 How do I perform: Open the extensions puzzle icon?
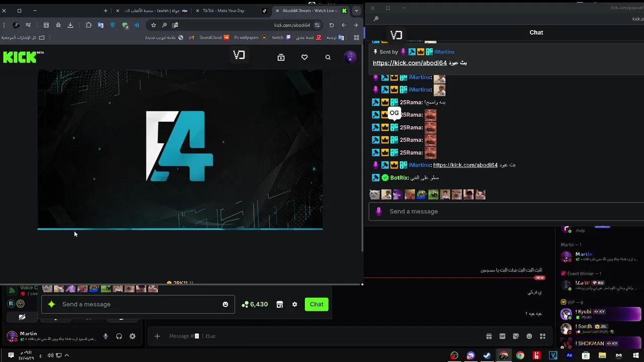89,25
